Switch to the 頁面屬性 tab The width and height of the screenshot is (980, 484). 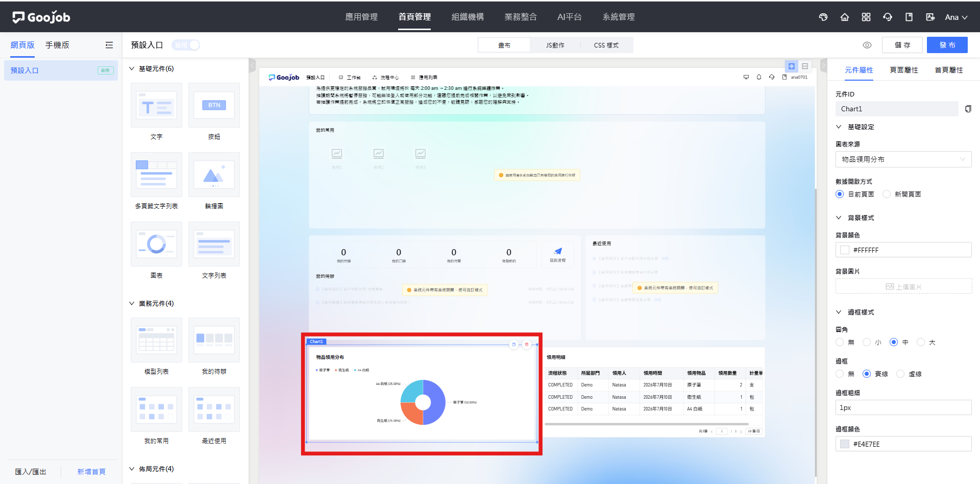(904, 70)
